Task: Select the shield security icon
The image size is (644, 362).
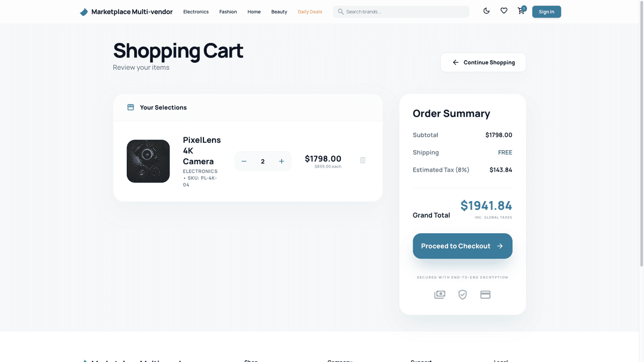Action: point(463,294)
